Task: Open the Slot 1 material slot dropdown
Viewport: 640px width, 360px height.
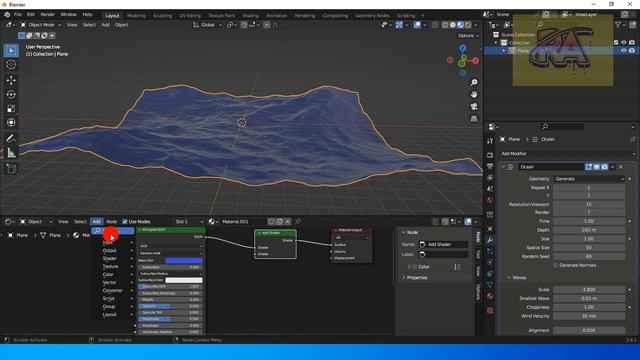Action: 189,222
